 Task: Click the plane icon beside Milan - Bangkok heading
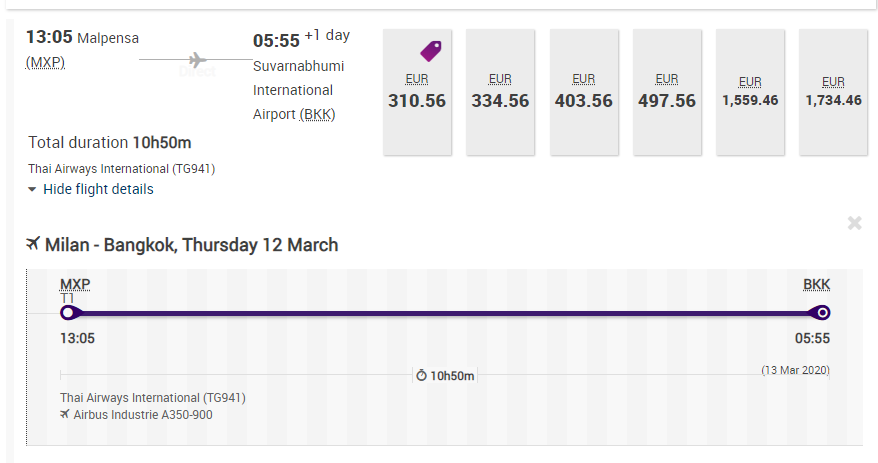point(33,244)
